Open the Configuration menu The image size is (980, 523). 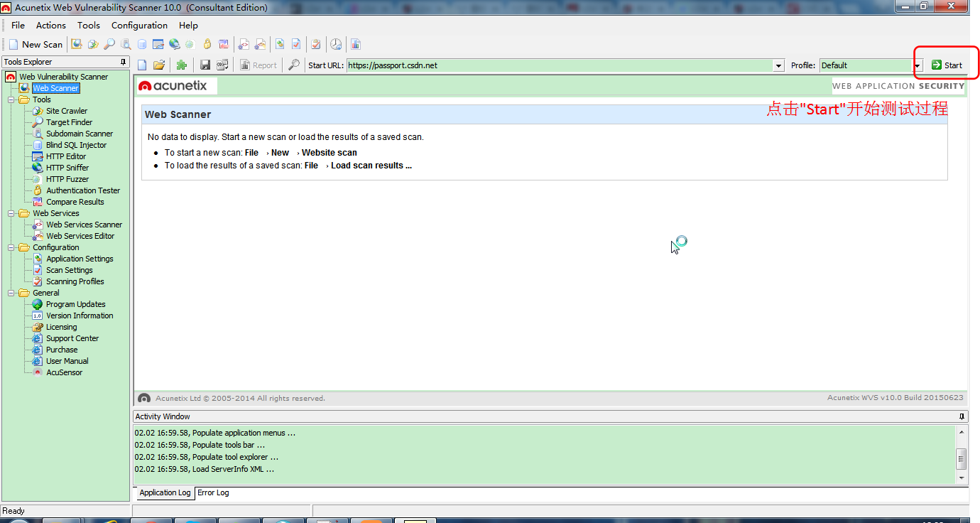(x=139, y=25)
